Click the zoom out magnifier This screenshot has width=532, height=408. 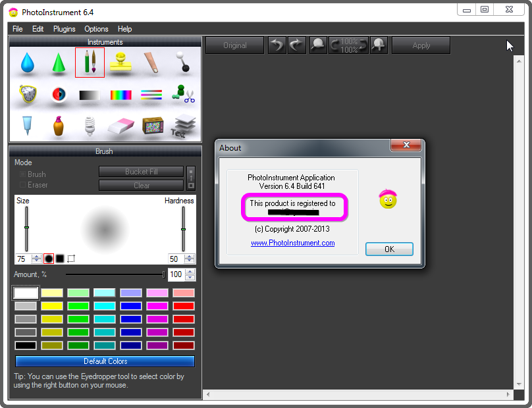pos(318,45)
